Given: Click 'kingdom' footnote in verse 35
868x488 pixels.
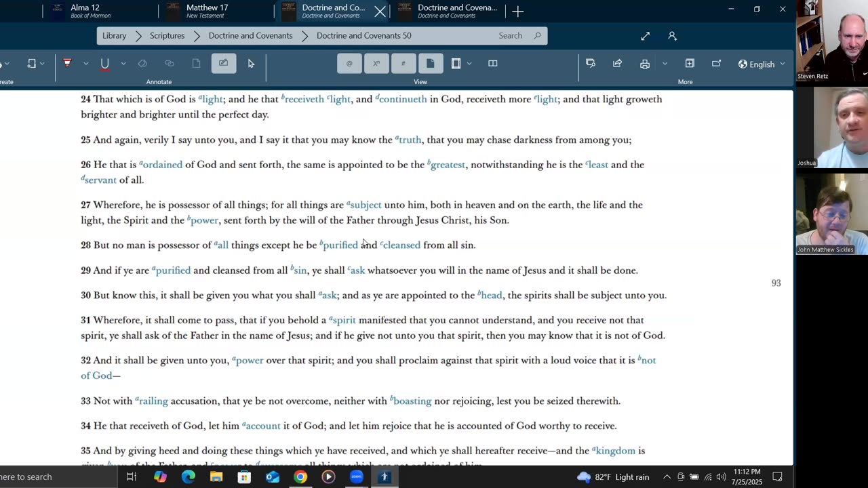Looking at the screenshot, I should click(614, 451).
